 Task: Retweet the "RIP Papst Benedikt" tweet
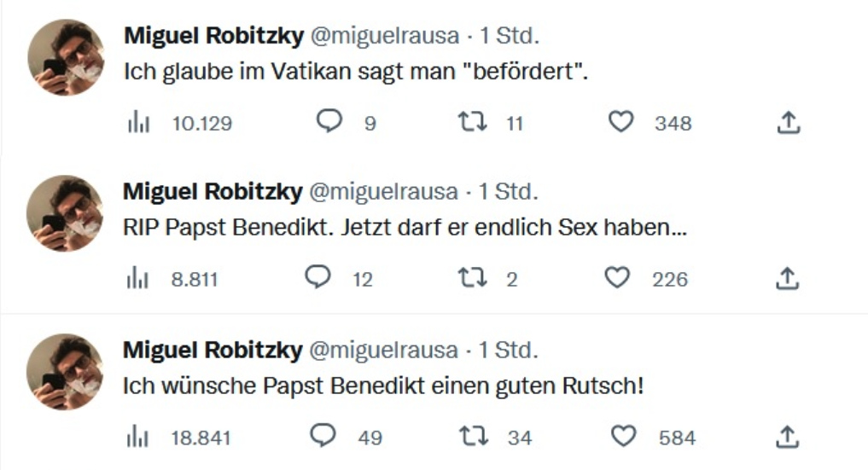point(472,278)
